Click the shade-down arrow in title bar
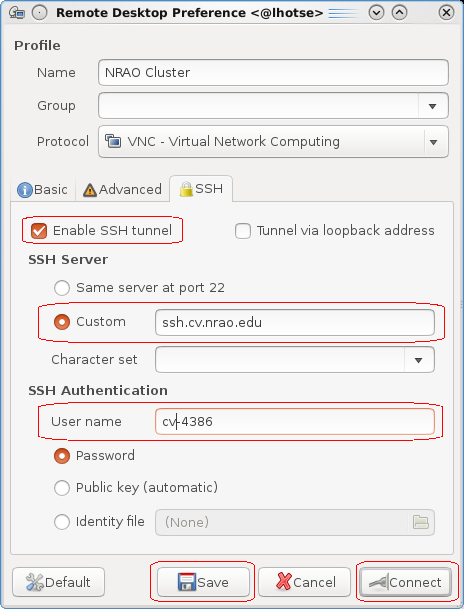The height and width of the screenshot is (609, 464). tap(376, 13)
